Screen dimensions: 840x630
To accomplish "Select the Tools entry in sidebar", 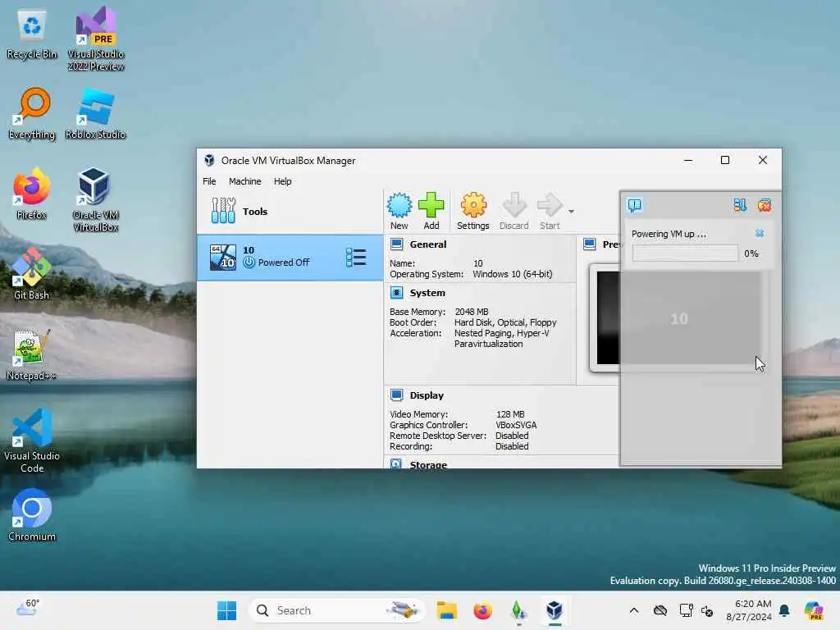I will (x=290, y=212).
